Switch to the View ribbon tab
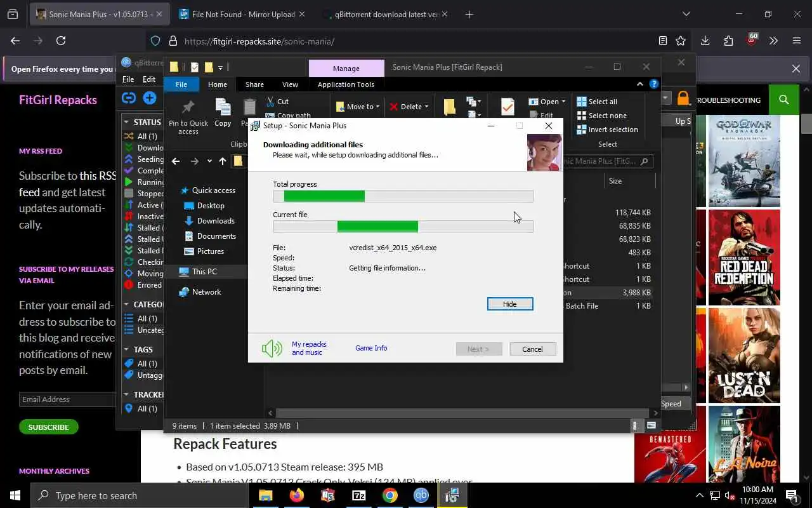Screen dimensions: 812x508 tap(290, 84)
